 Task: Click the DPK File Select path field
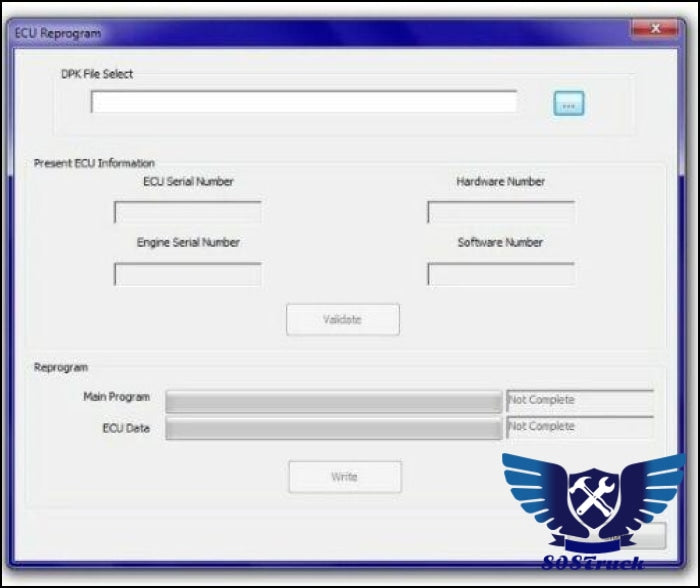pos(303,102)
